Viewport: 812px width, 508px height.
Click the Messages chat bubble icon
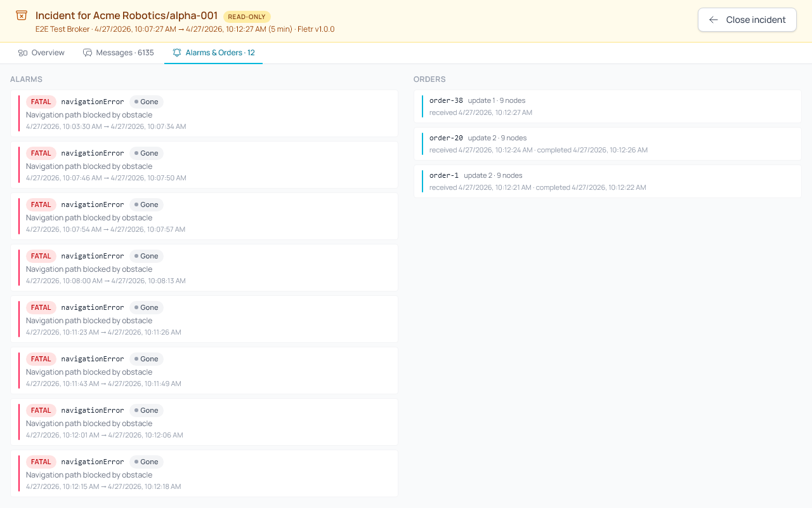coord(88,53)
